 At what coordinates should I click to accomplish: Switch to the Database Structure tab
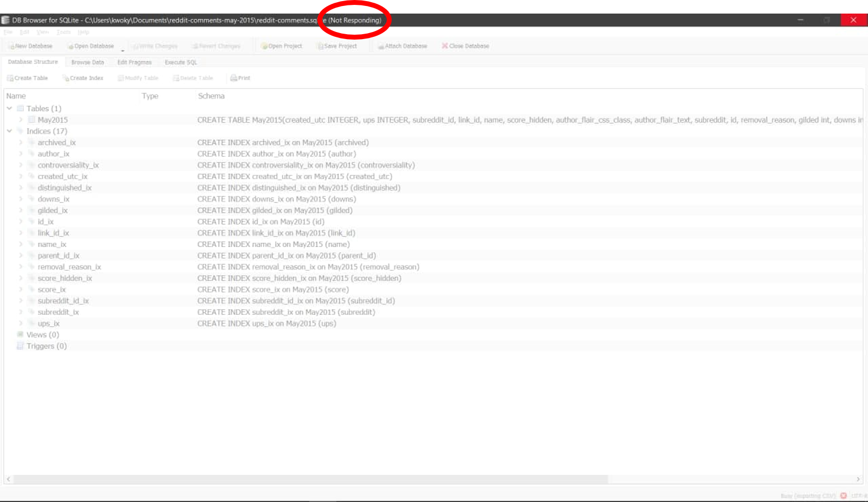(33, 62)
